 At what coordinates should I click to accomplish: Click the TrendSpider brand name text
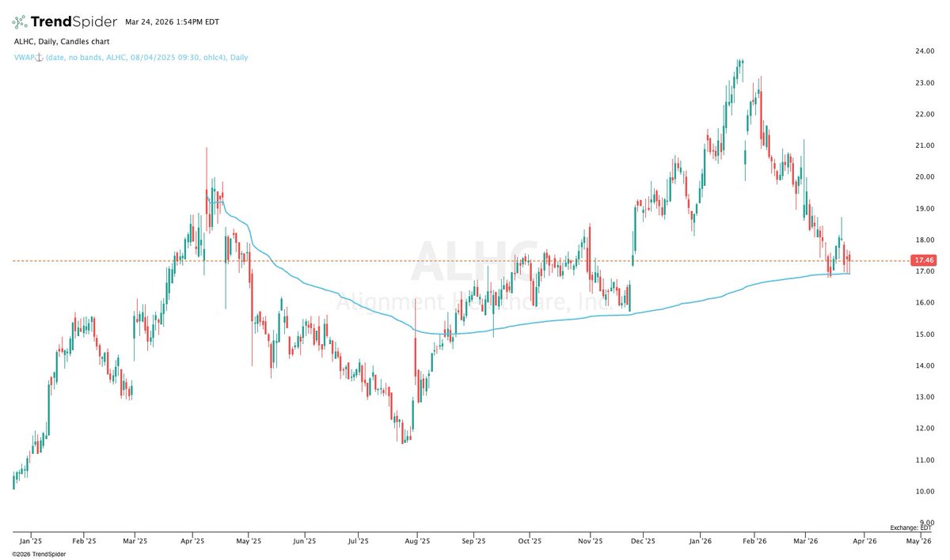point(75,21)
